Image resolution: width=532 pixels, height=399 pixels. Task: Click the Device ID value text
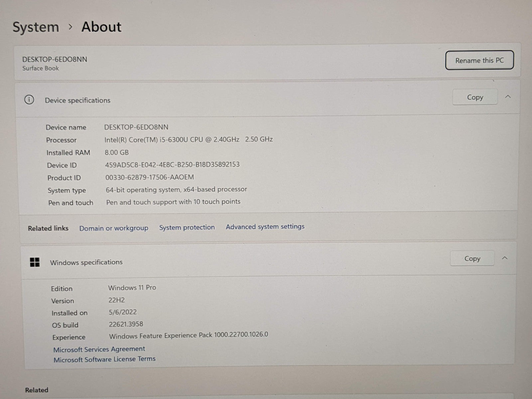172,165
